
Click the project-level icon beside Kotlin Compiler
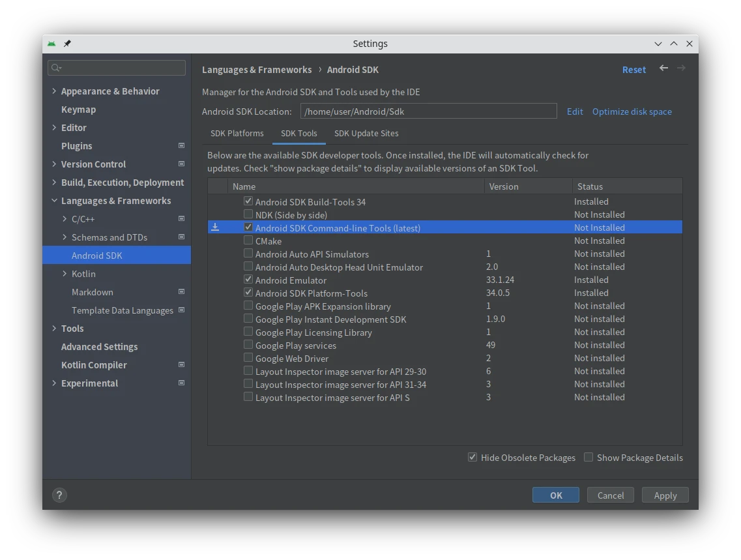(x=181, y=365)
